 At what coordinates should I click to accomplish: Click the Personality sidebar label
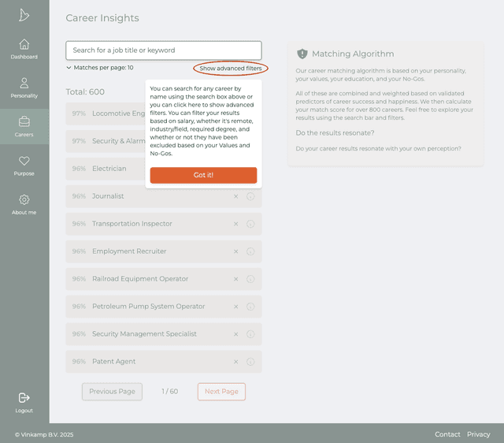coord(24,96)
